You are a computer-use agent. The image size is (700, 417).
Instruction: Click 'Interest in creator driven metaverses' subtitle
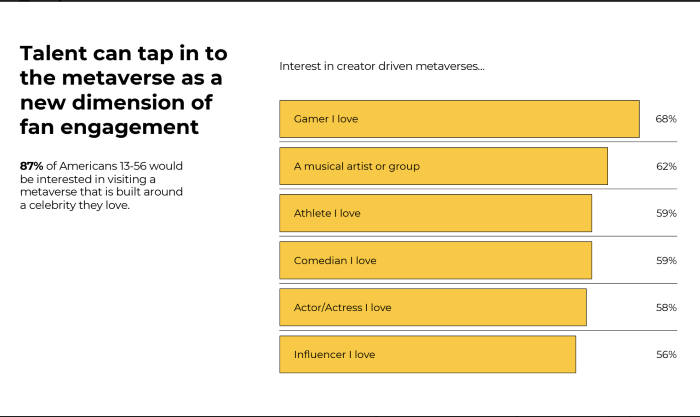click(x=382, y=67)
